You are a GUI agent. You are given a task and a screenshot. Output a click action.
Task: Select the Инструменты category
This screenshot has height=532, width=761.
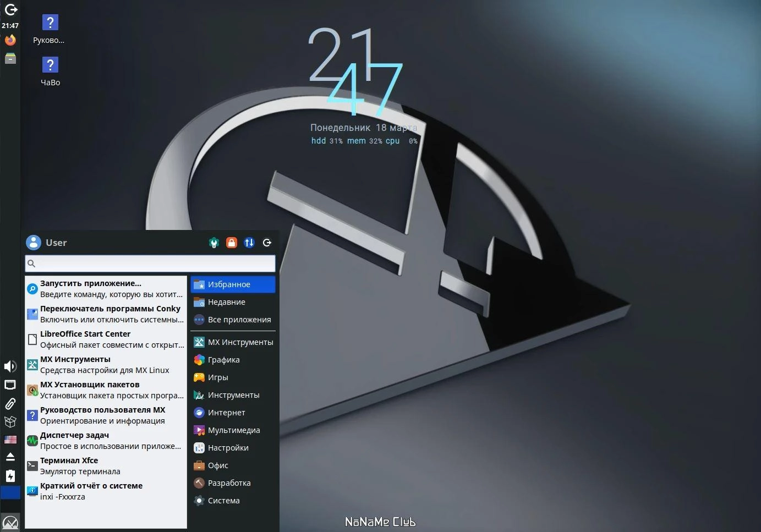(233, 395)
